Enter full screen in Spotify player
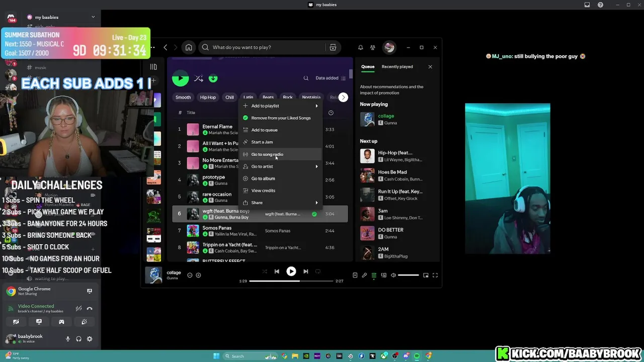Image resolution: width=644 pixels, height=362 pixels. click(435, 275)
